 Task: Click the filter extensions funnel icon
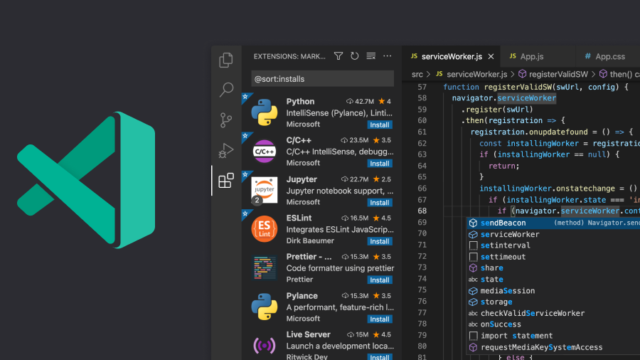(338, 56)
